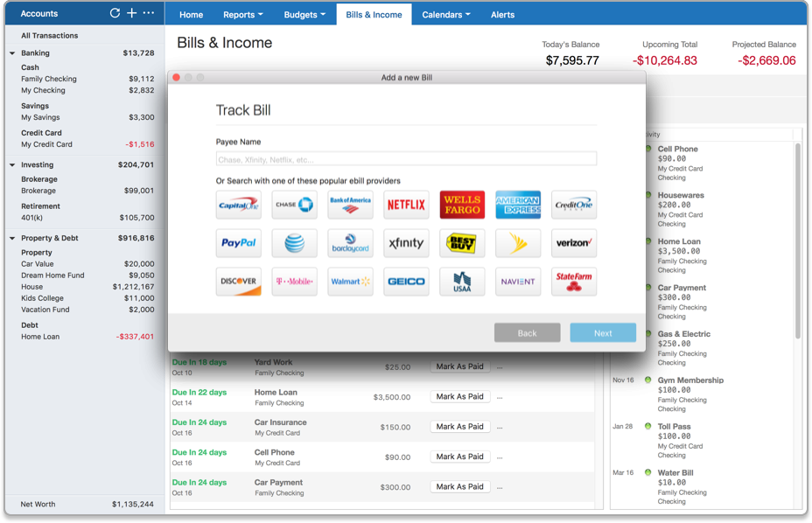Collapse the Property & Debt group

point(12,238)
